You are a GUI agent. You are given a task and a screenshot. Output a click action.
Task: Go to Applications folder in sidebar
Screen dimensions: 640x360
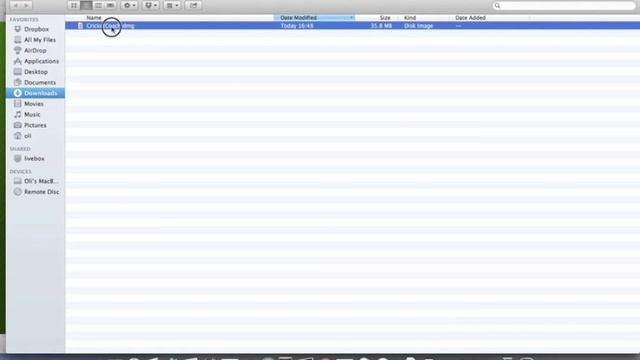(x=41, y=61)
